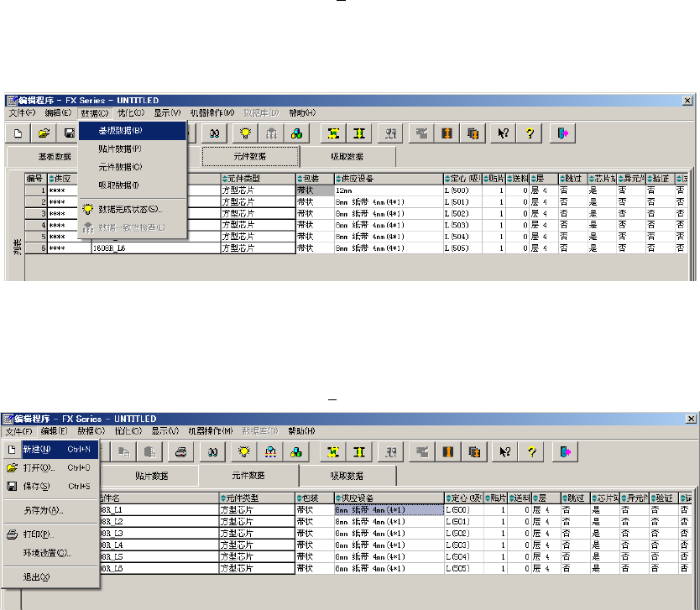
Task: Switch to 贴片数据 tab in 文件-menu window
Action: (x=151, y=476)
